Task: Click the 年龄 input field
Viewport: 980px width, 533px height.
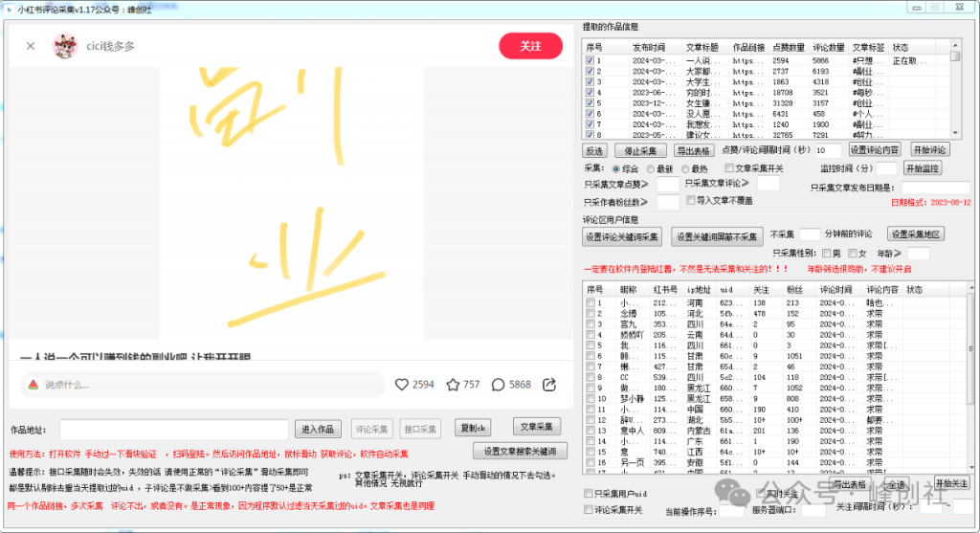Action: pos(918,253)
